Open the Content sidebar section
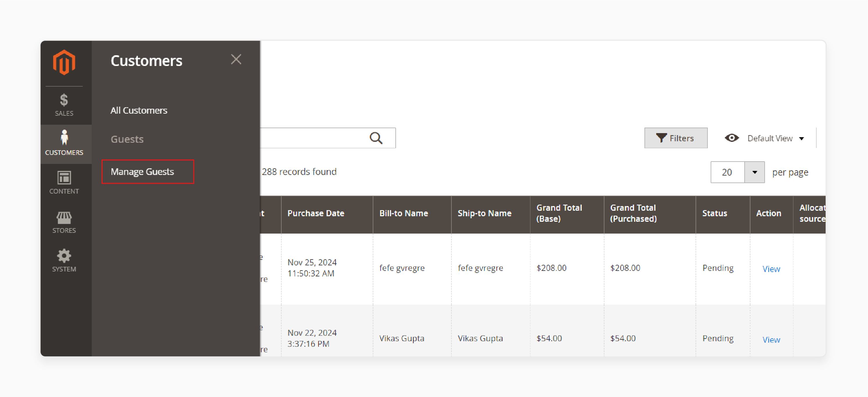This screenshot has height=397, width=868. point(64,183)
